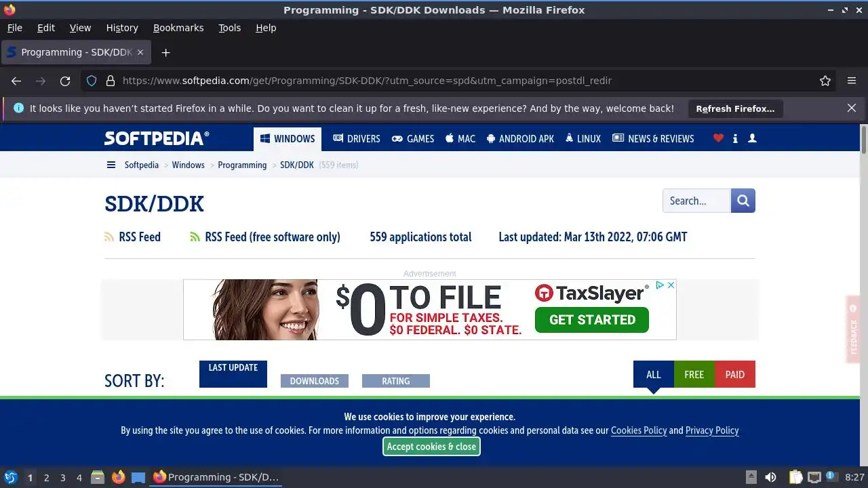The image size is (868, 488).
Task: Reload the page with refresh button
Action: click(65, 81)
